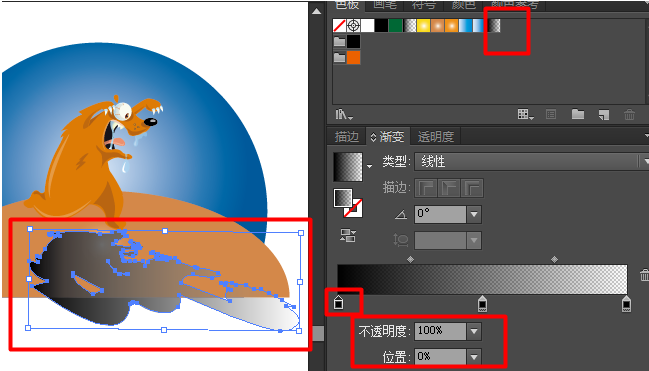Viewport: 649px width, 371px height.
Task: Delete gradient stop using trash beside gradient bar
Action: pos(644,275)
